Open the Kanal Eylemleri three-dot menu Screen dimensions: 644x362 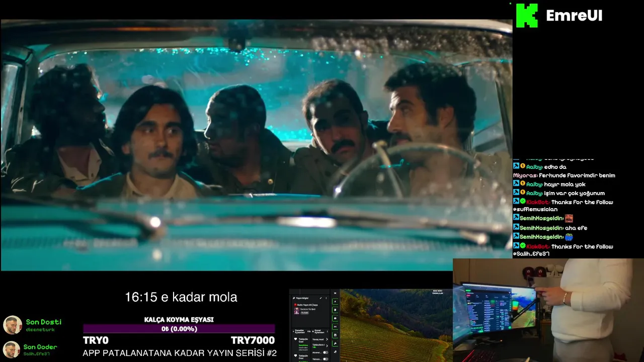328,331
